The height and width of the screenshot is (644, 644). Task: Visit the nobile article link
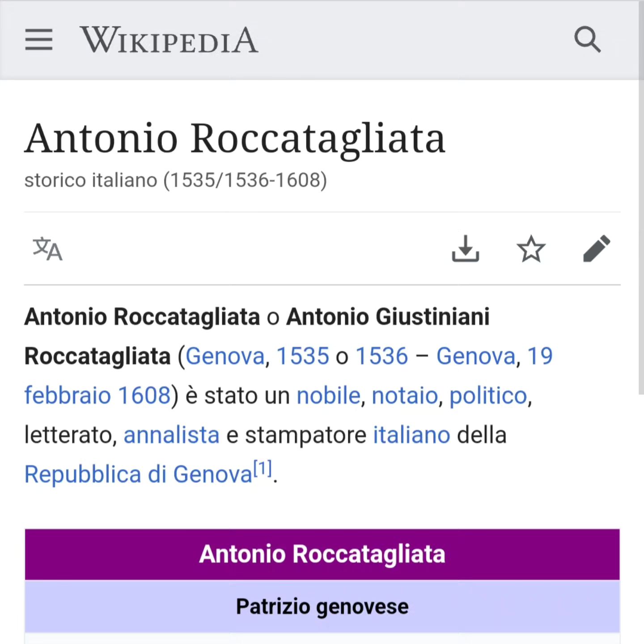pyautogui.click(x=329, y=396)
